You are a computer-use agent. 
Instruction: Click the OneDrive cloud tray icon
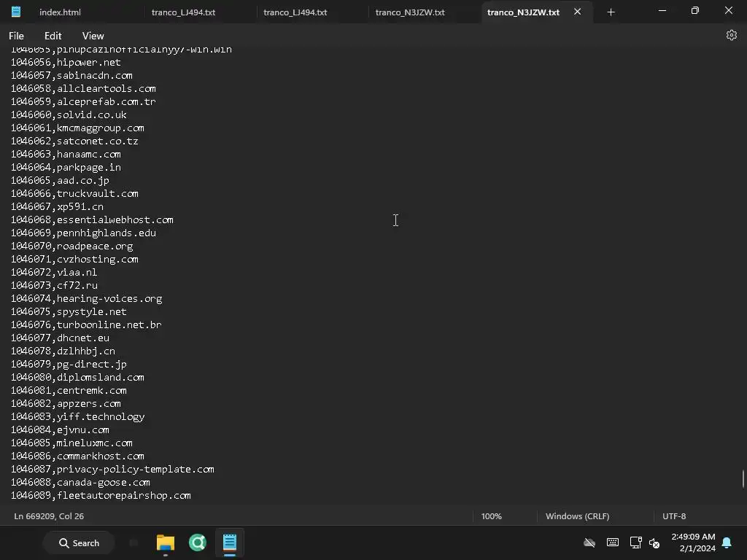[589, 542]
